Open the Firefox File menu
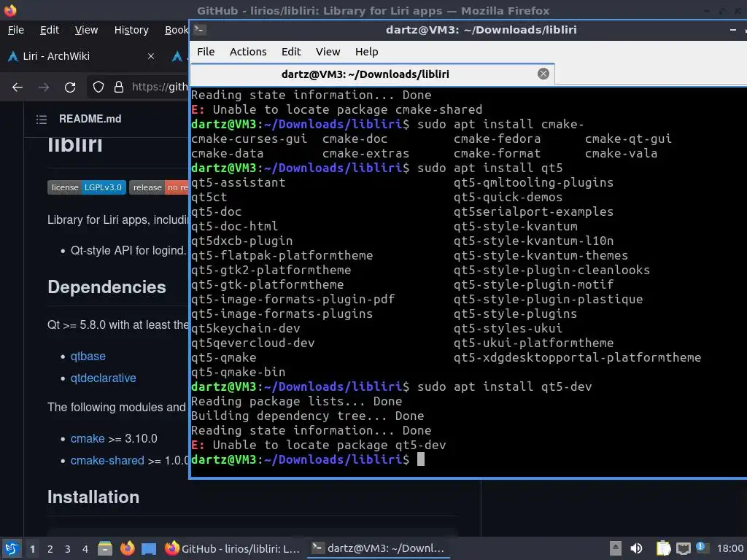The height and width of the screenshot is (560, 747). 16,30
